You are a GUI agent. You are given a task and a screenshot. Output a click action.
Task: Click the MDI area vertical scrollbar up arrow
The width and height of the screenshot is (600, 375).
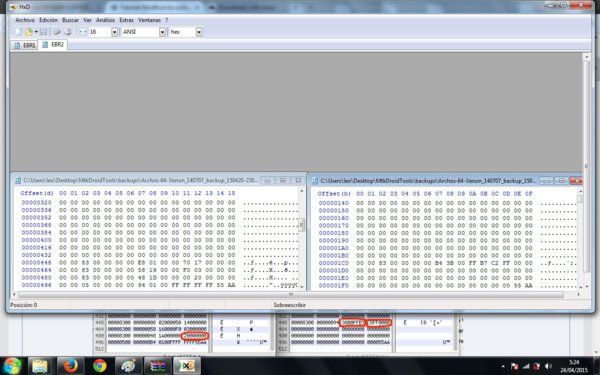(586, 57)
